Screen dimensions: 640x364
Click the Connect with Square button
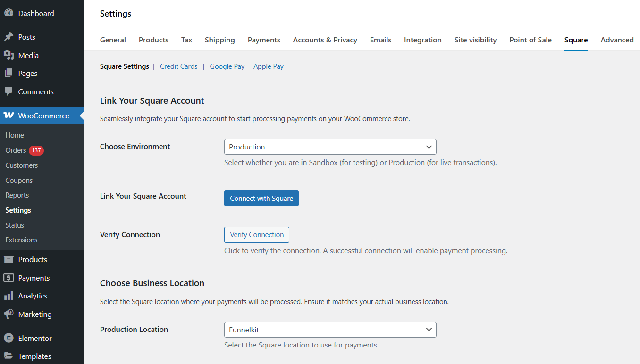coord(261,199)
